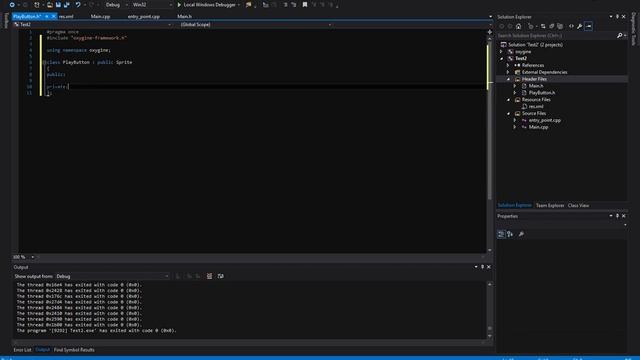Click the Save icon in the toolbar
The image size is (640, 360).
click(58, 5)
